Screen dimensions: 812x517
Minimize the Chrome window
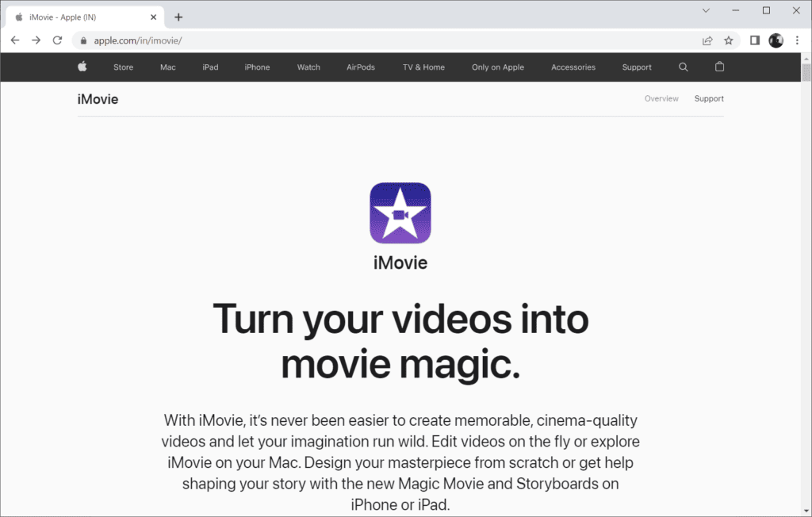735,10
